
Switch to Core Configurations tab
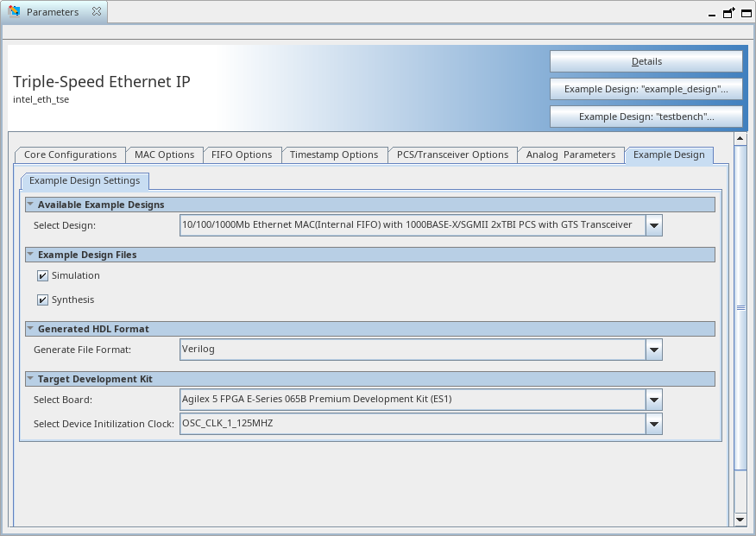(71, 154)
